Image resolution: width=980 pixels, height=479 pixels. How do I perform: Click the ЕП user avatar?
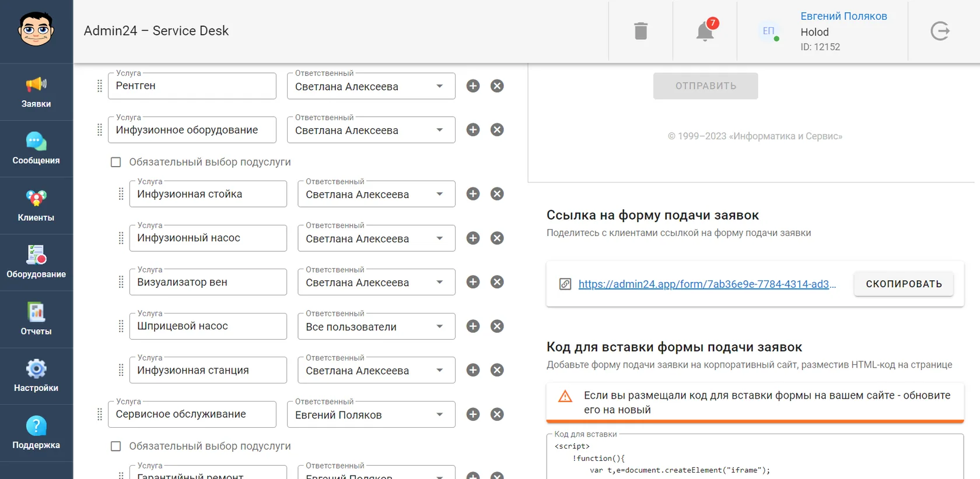click(x=769, y=31)
